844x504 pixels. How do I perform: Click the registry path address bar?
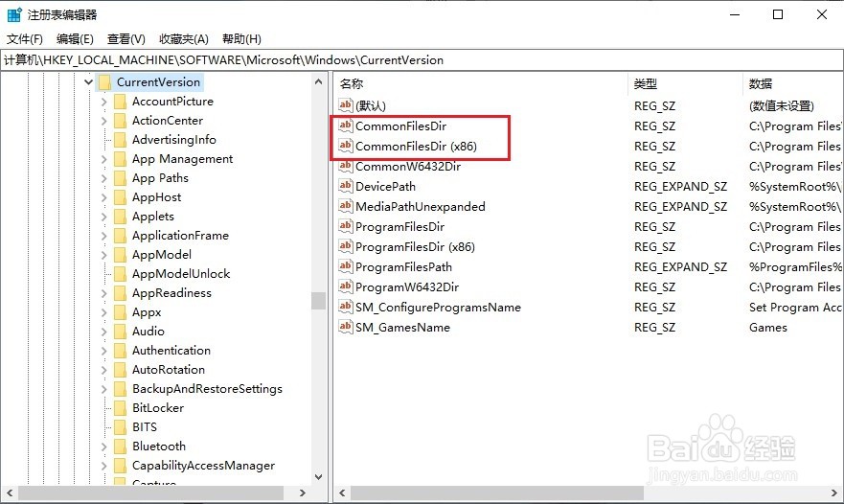pyautogui.click(x=422, y=59)
